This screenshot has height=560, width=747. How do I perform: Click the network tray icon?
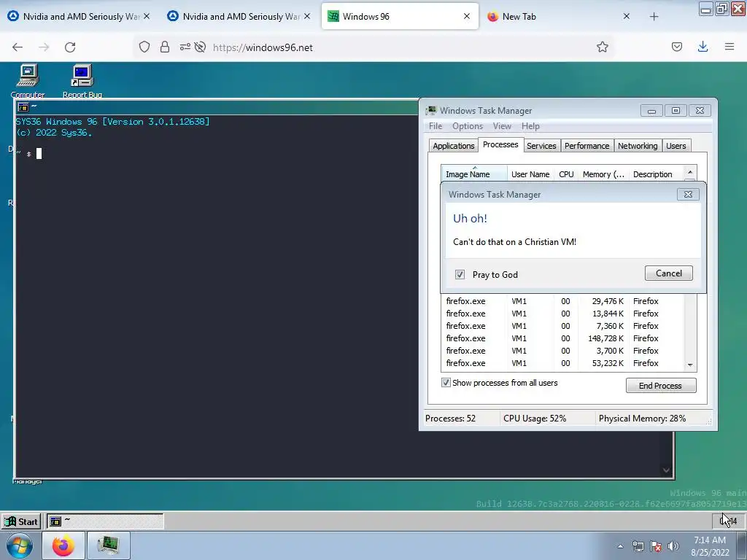point(638,546)
